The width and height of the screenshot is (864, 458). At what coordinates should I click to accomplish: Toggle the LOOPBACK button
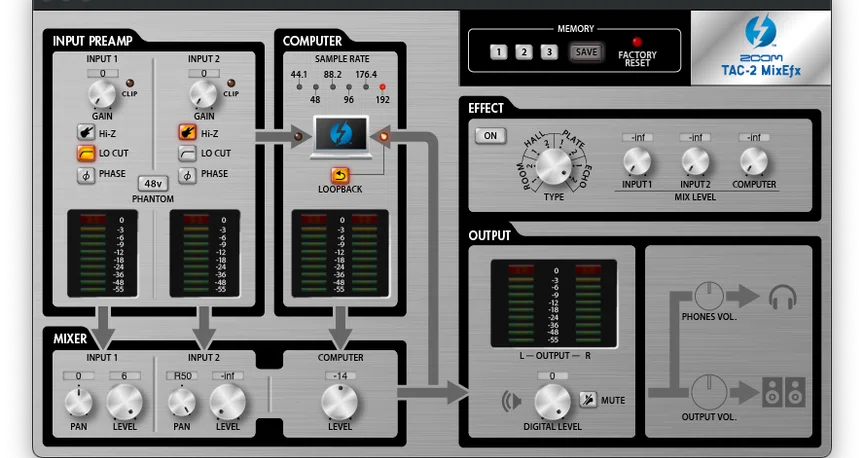click(340, 175)
